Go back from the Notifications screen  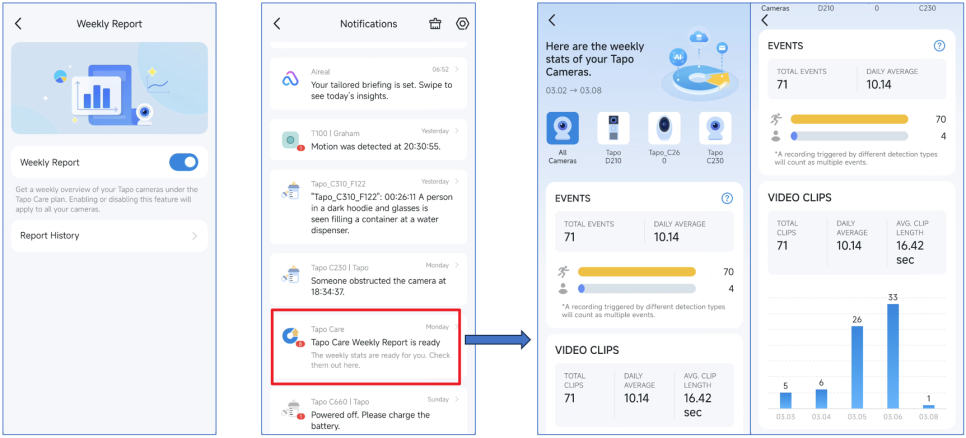277,23
